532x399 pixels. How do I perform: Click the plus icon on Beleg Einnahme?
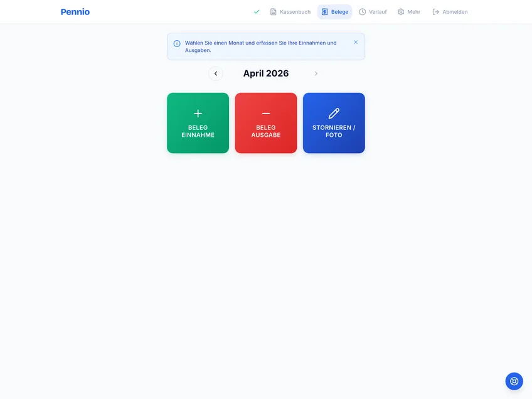198,114
